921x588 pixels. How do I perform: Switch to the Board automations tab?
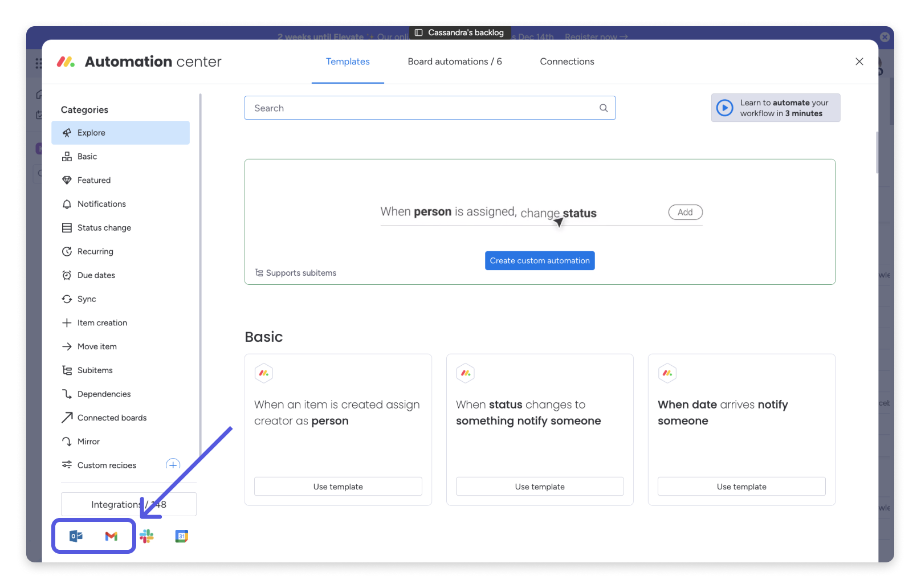pos(454,62)
